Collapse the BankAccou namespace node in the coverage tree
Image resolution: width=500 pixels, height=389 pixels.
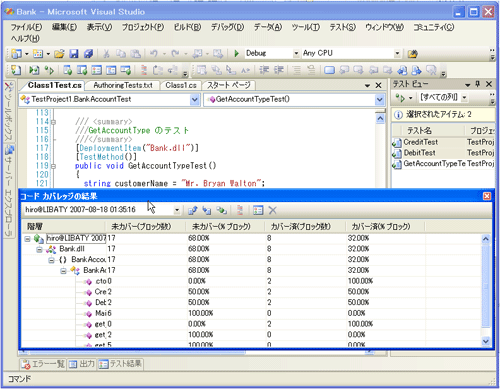(x=51, y=260)
